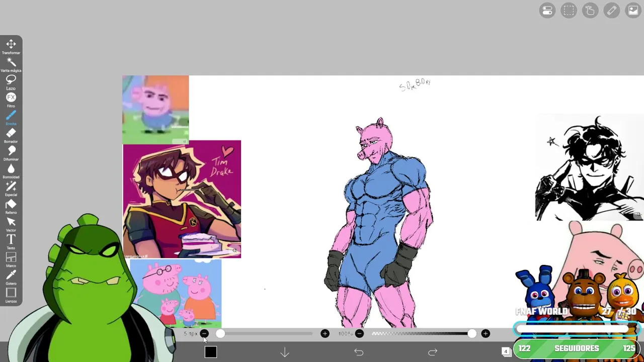Select the Transformar tool
644x362 pixels.
point(11,46)
